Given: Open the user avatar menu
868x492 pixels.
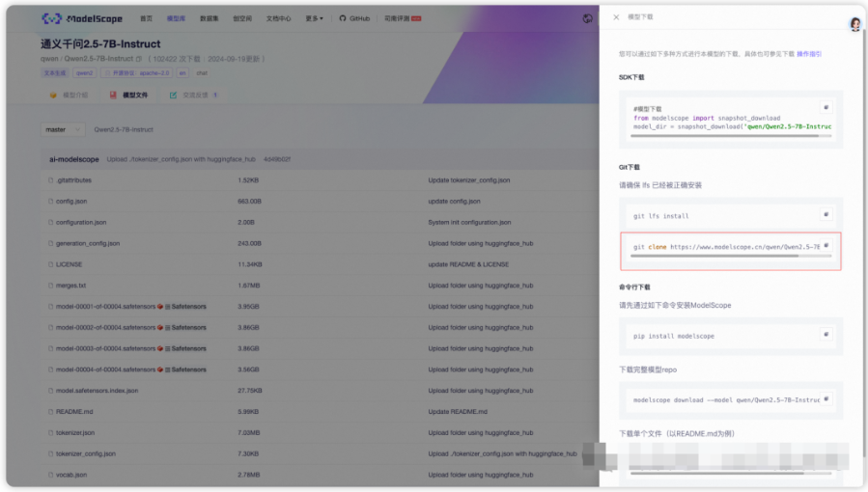Looking at the screenshot, I should click(855, 24).
